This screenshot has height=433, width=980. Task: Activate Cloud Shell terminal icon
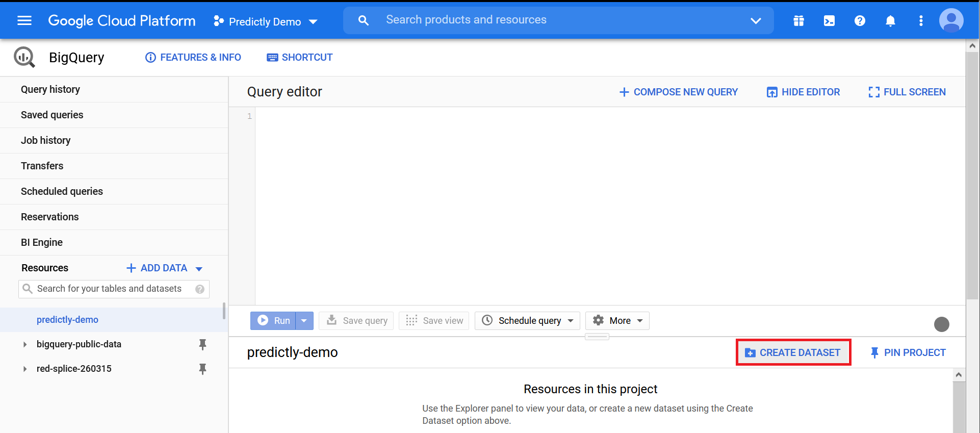829,20
